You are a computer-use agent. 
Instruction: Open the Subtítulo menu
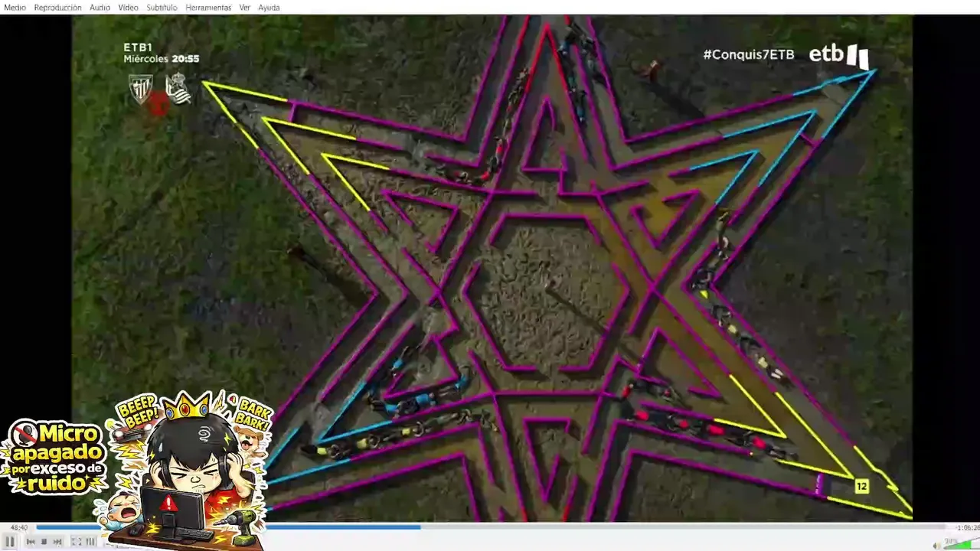point(162,7)
